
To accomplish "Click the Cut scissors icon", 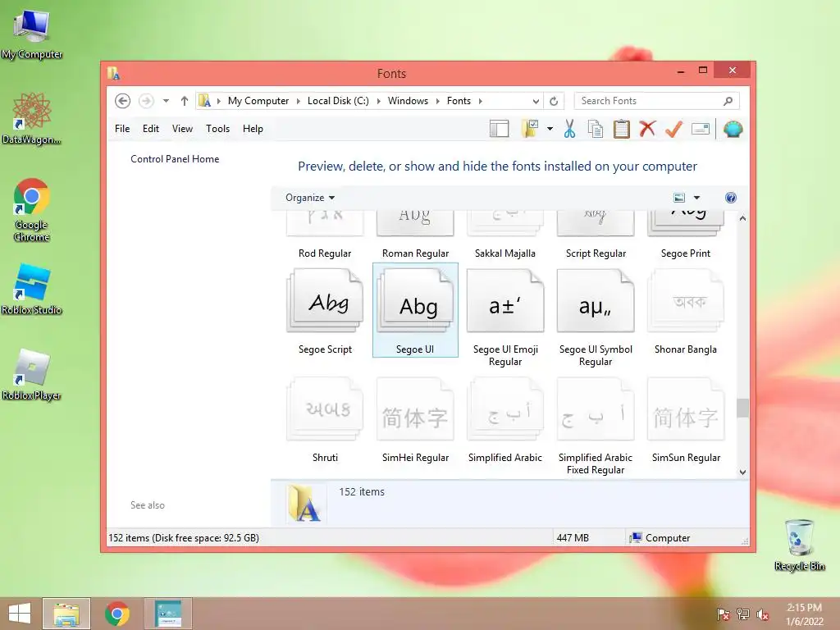I will click(569, 129).
